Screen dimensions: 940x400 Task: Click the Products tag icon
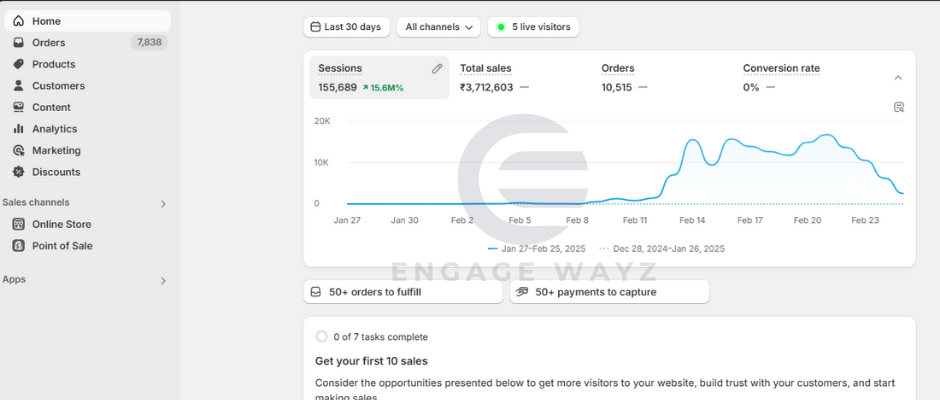18,64
